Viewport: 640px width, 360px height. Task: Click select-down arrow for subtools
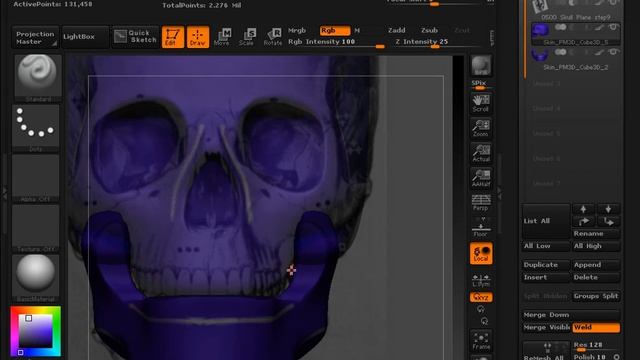click(608, 209)
